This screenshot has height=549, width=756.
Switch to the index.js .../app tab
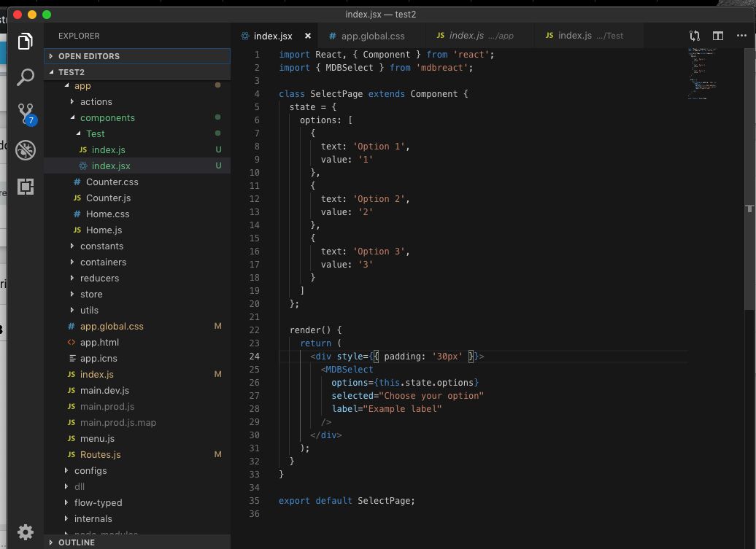(479, 36)
